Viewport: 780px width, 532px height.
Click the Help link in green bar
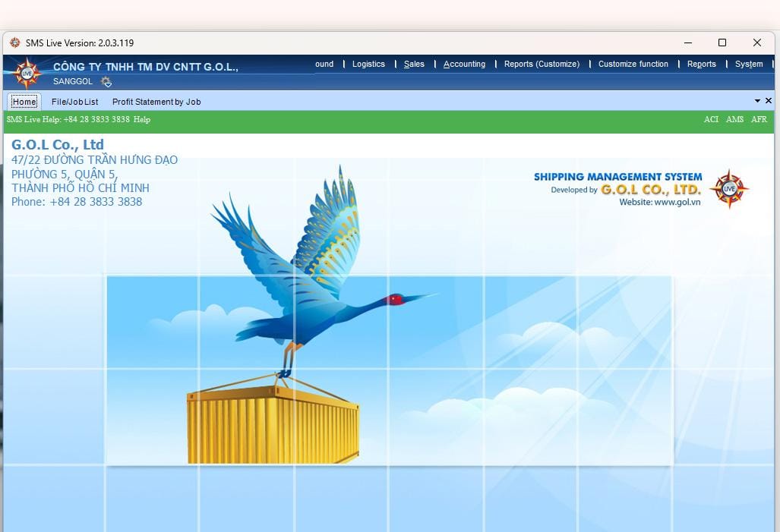click(x=142, y=120)
